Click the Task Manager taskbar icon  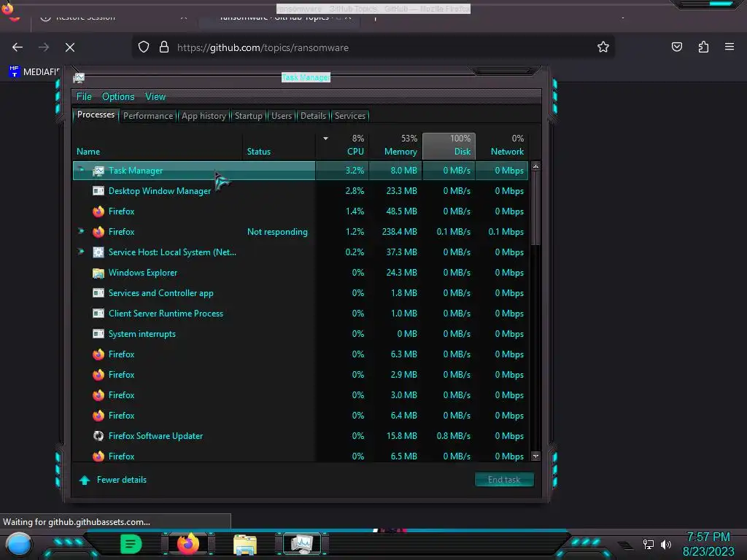click(x=301, y=544)
